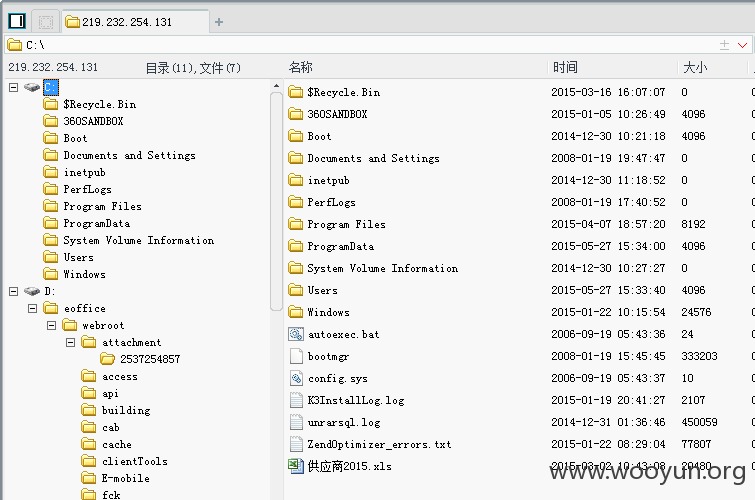
Task: Click Documents and Settings in file list
Action: (373, 158)
